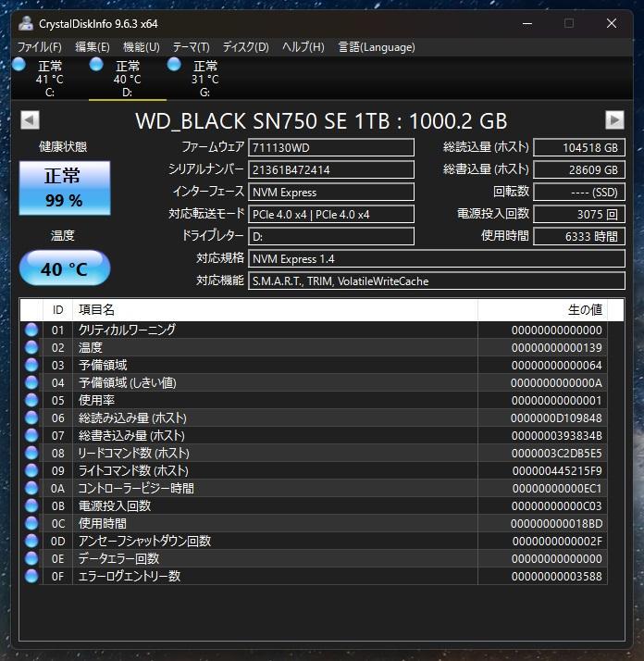Click the features field S.M.A.R.T., TRIM, VolatileWriteCache
The height and width of the screenshot is (661, 644).
(437, 281)
